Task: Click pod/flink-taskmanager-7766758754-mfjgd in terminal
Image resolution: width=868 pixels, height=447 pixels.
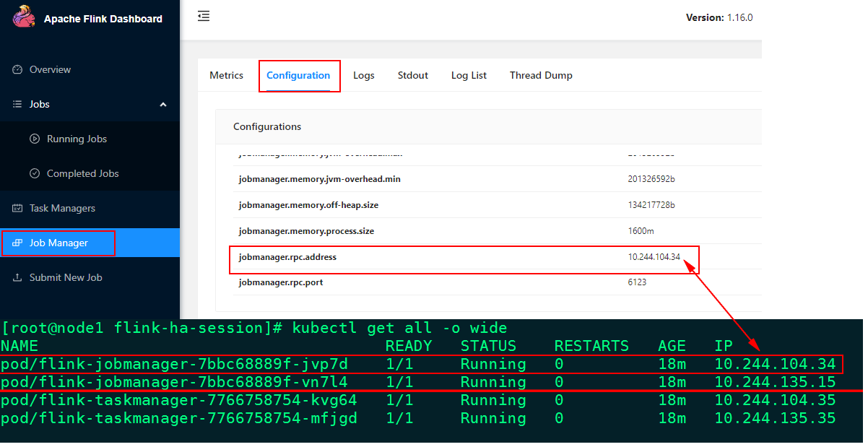Action: (178, 418)
